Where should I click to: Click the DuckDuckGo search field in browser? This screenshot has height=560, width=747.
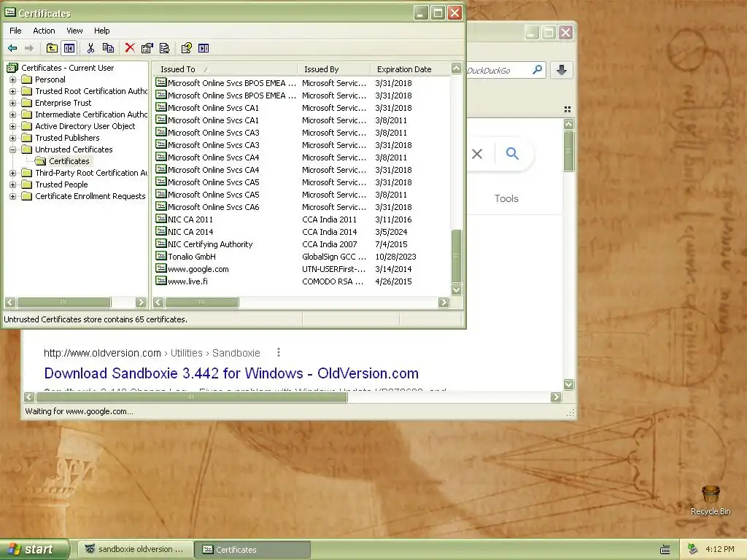click(x=498, y=71)
